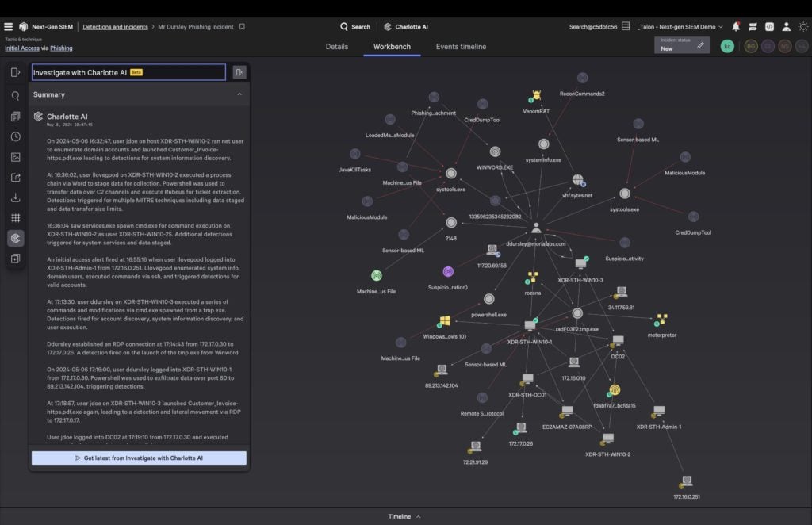Select the XDR-STH-WIN10-1 host node
The width and height of the screenshot is (812, 525).
tap(530, 326)
